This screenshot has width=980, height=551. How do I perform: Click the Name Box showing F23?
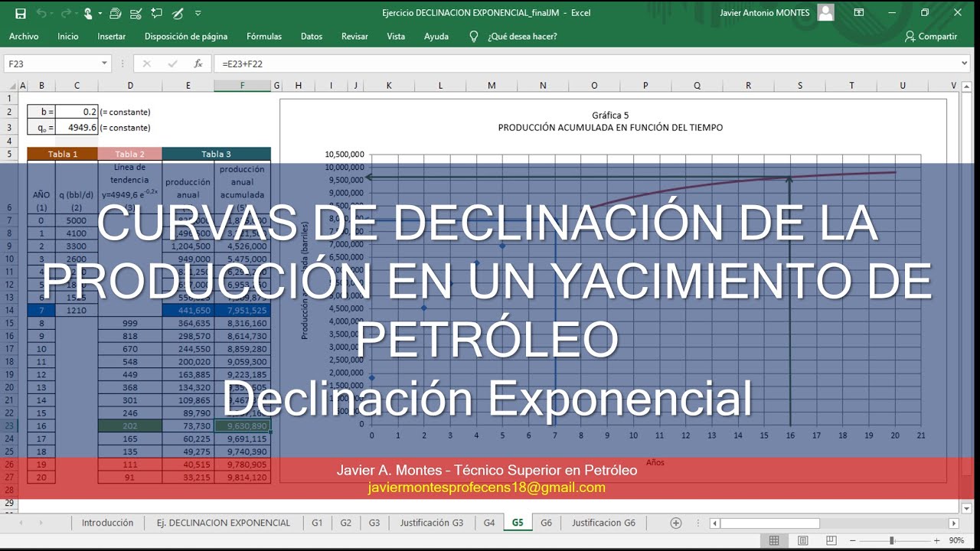tap(52, 64)
